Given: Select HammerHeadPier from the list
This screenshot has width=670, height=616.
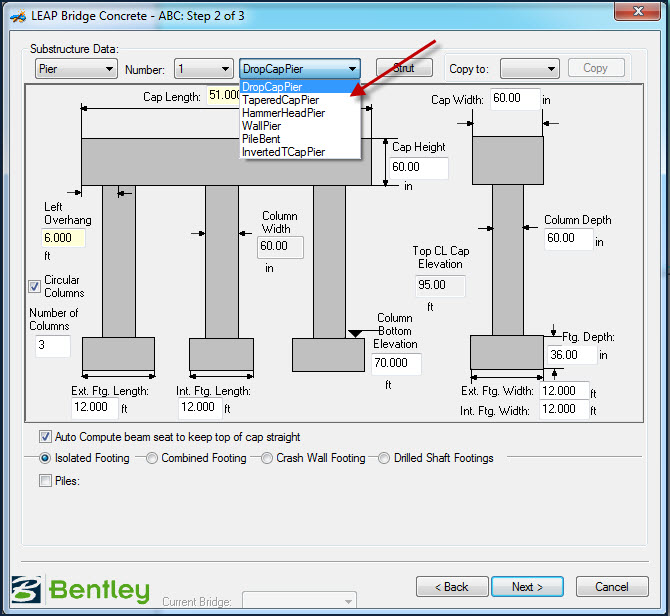Looking at the screenshot, I should [300, 113].
